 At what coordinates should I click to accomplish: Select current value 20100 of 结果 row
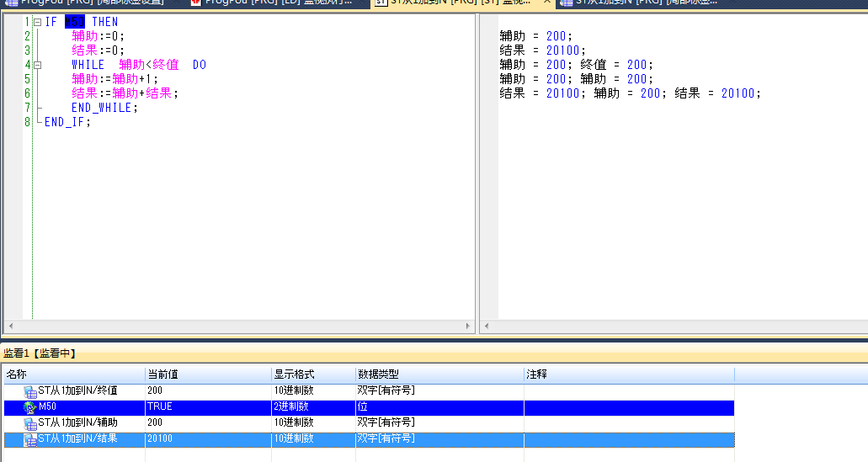(x=160, y=439)
